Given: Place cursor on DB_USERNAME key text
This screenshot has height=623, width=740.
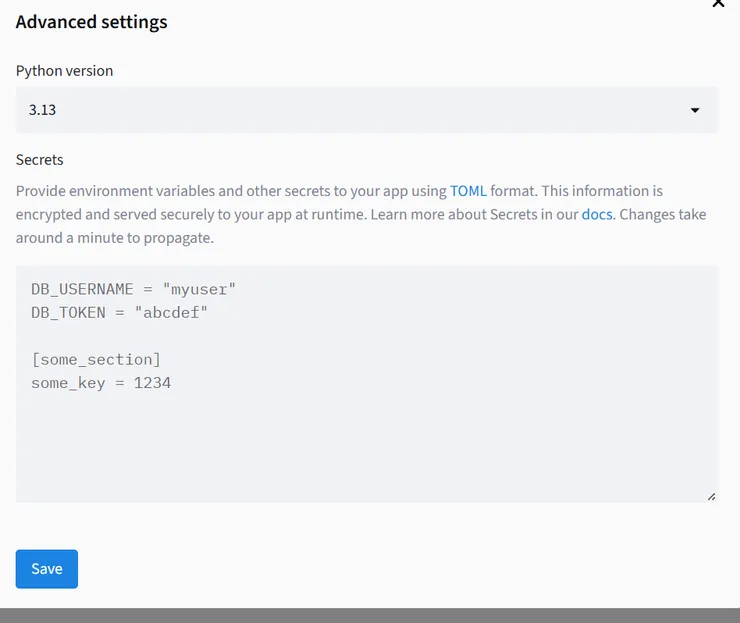Looking at the screenshot, I should [82, 289].
